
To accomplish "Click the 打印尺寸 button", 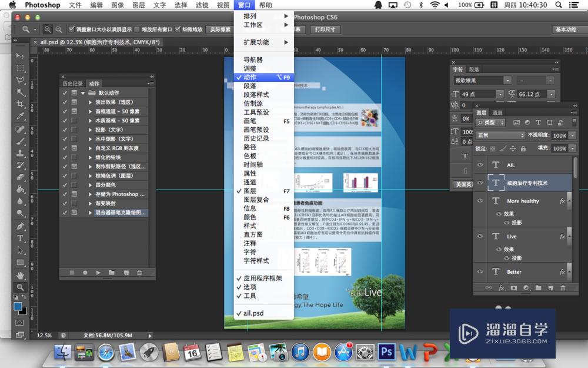I will (x=325, y=29).
